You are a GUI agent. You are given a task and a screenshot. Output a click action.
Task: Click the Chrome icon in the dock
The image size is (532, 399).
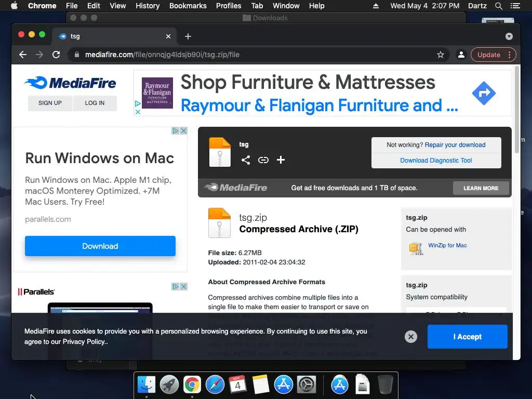tap(192, 385)
